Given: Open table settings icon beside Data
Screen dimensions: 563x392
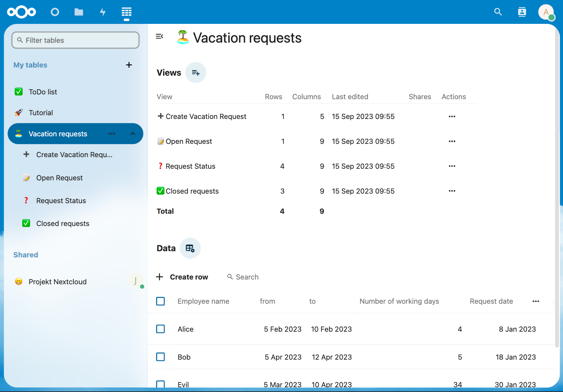Looking at the screenshot, I should [x=190, y=248].
